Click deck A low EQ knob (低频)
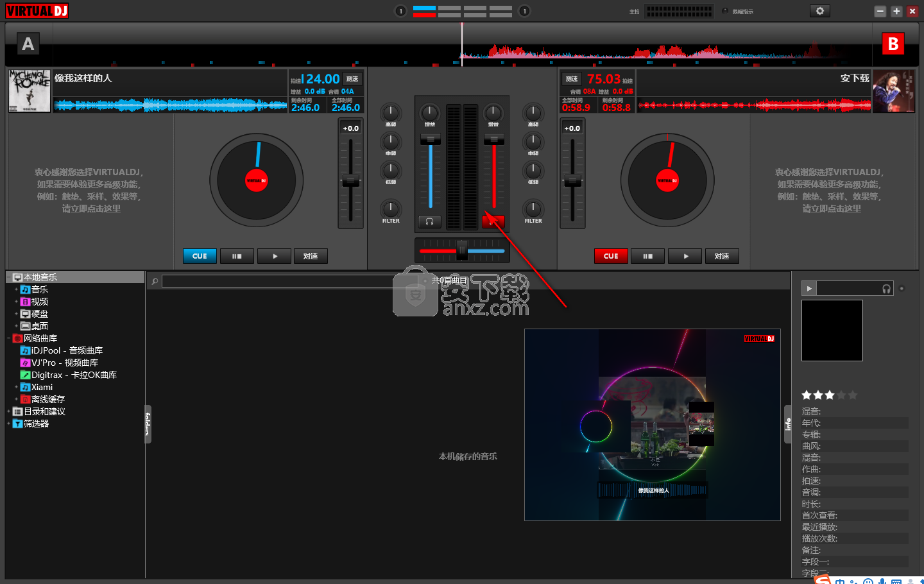The height and width of the screenshot is (584, 924). pos(391,170)
